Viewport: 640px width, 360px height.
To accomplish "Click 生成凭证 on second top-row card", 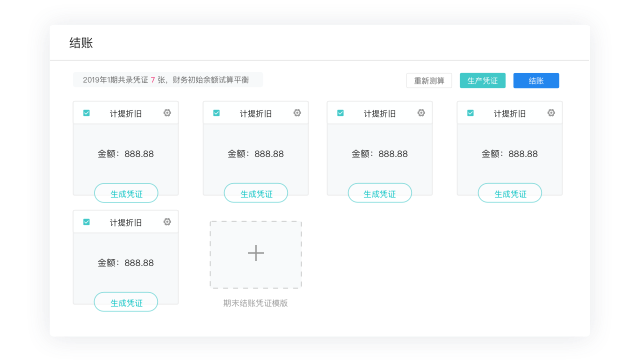I will coord(256,193).
